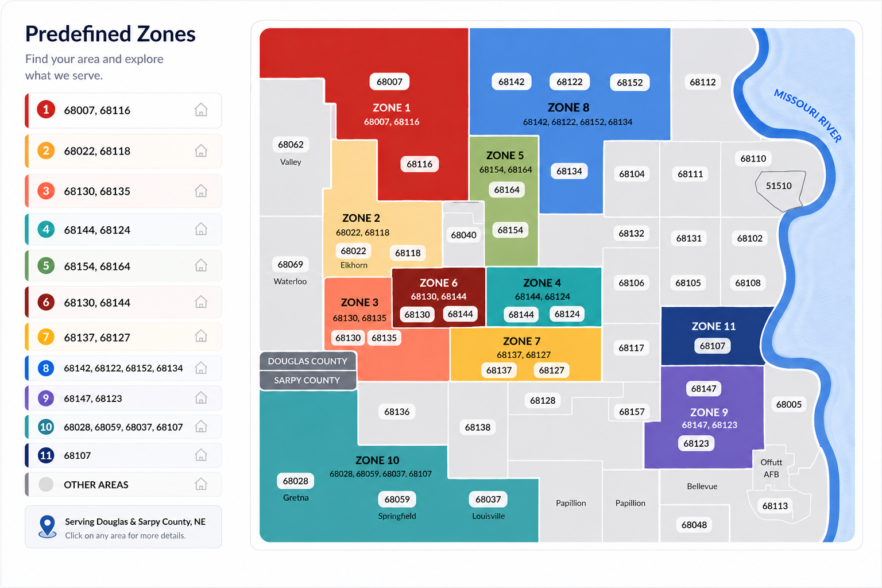Click the gray Other Areas color circle
This screenshot has width=882, height=588.
(x=46, y=484)
